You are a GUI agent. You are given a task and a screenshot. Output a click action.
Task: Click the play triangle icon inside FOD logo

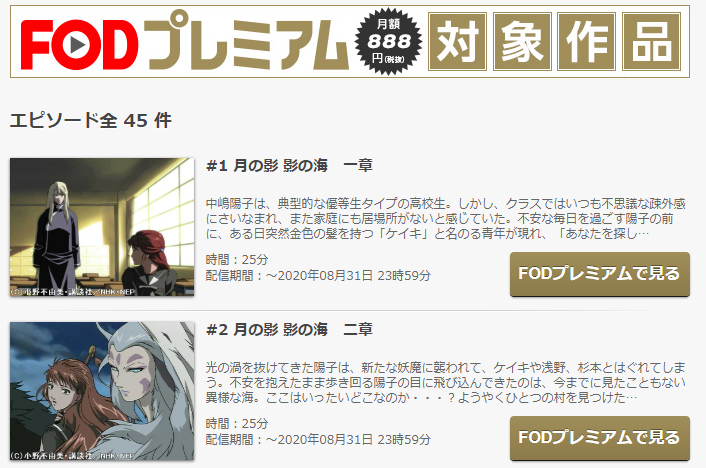point(78,45)
